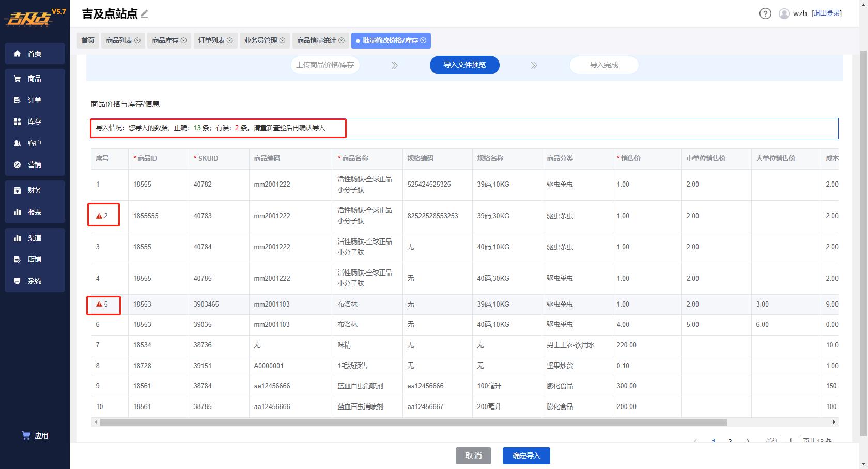Select the 上传商品价格/库存 step
Viewport: 868px width, 469px height.
tap(325, 65)
